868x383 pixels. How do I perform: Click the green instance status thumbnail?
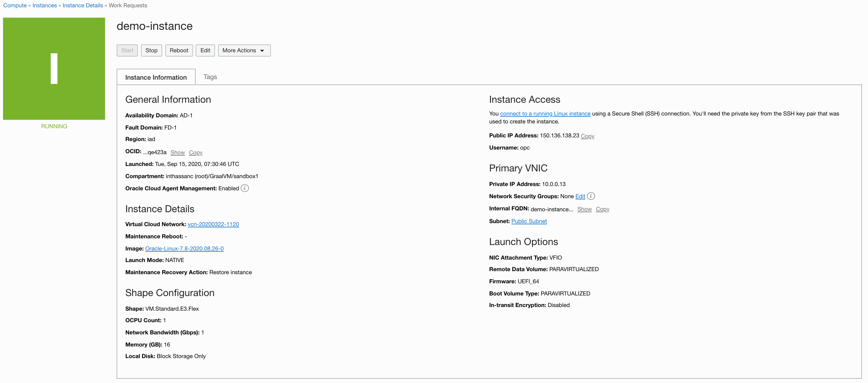[x=54, y=68]
